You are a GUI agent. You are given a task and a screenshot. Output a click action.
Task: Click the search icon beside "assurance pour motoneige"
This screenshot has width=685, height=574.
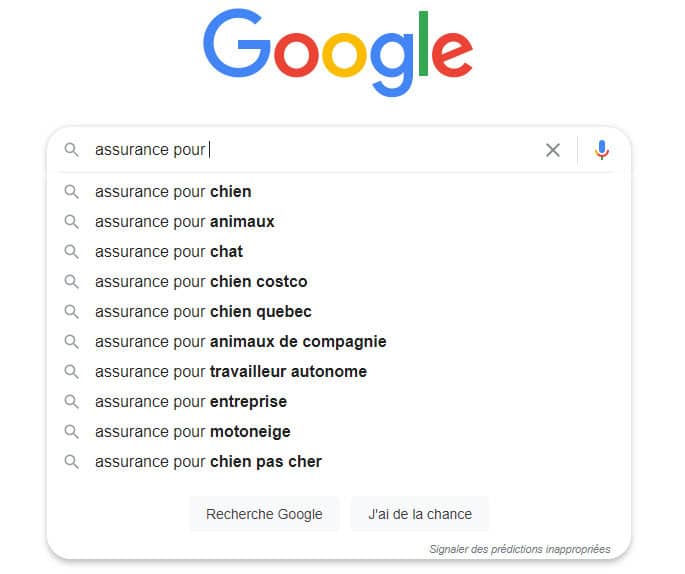coord(71,431)
